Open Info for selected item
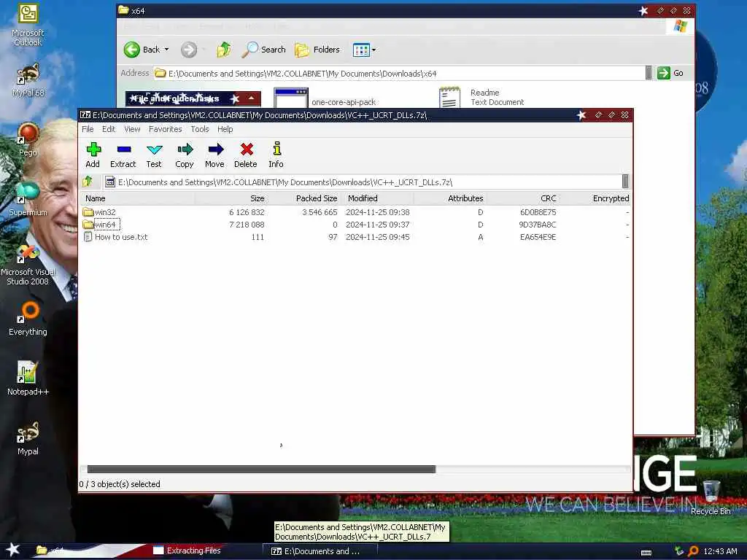 pos(276,155)
